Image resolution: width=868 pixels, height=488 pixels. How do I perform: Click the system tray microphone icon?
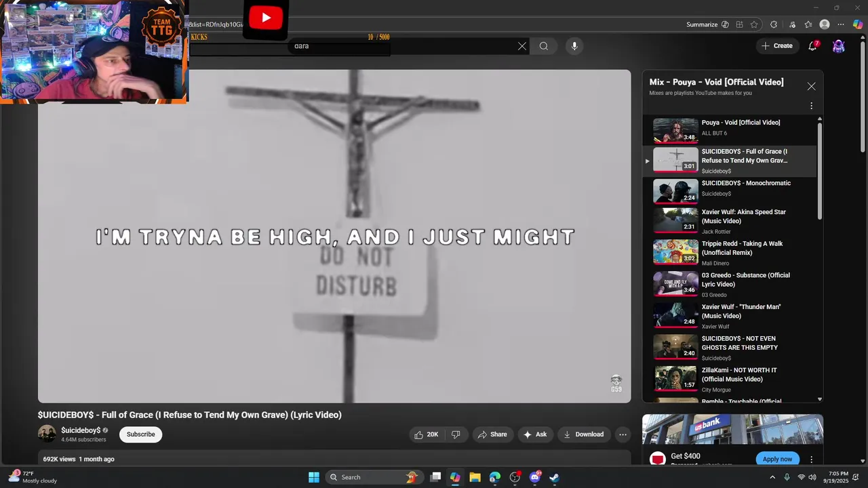pyautogui.click(x=787, y=477)
